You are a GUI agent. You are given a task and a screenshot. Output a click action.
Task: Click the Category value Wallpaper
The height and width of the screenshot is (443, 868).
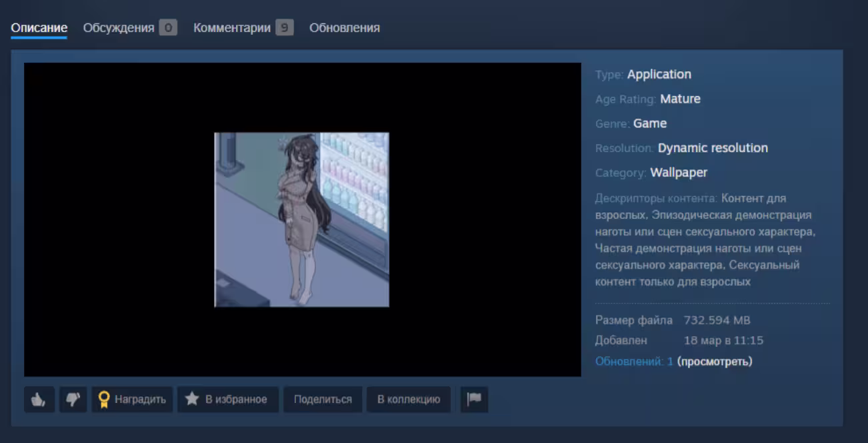pyautogui.click(x=679, y=173)
